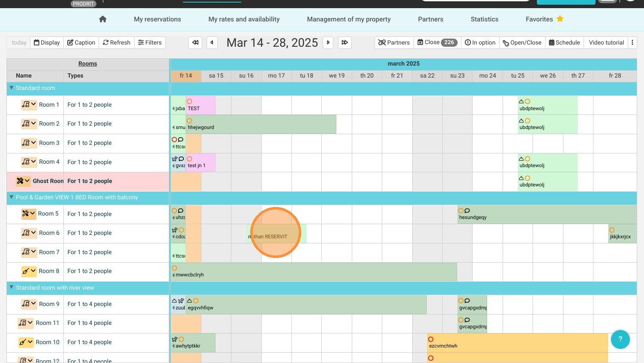The height and width of the screenshot is (363, 644).
Task: Open Room 8 cleaning status dropdown
Action: point(29,271)
